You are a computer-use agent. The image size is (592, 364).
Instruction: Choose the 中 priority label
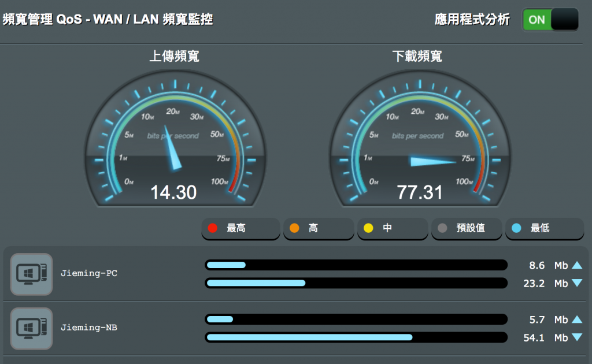(387, 228)
